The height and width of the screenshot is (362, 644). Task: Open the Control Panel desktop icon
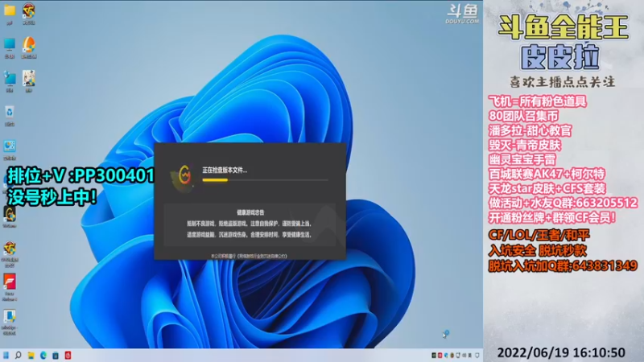coord(10,146)
